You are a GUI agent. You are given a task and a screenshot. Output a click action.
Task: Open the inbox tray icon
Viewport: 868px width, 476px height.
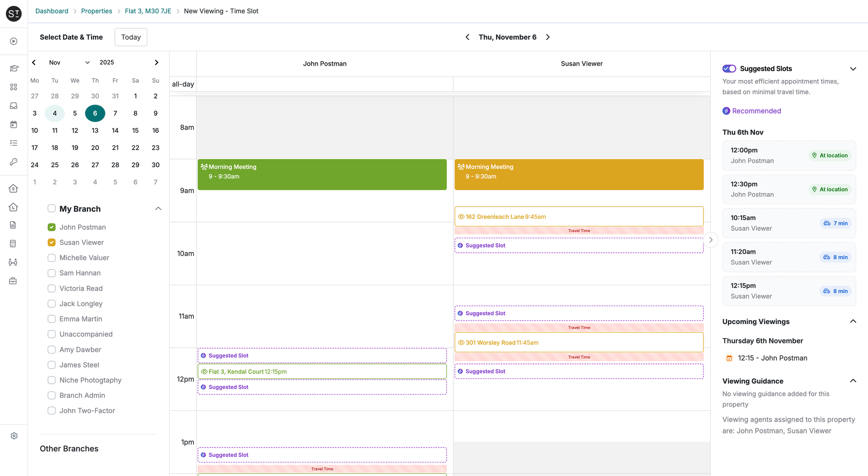(14, 105)
